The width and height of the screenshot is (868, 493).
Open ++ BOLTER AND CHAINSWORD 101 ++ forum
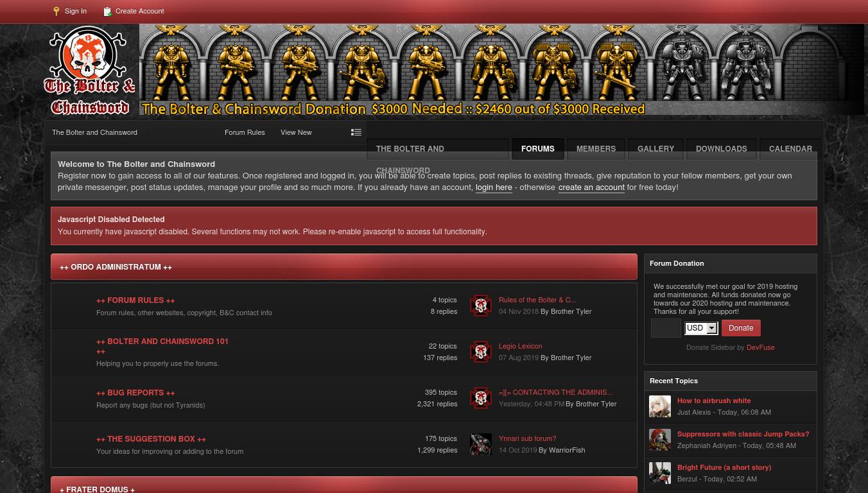click(x=162, y=347)
